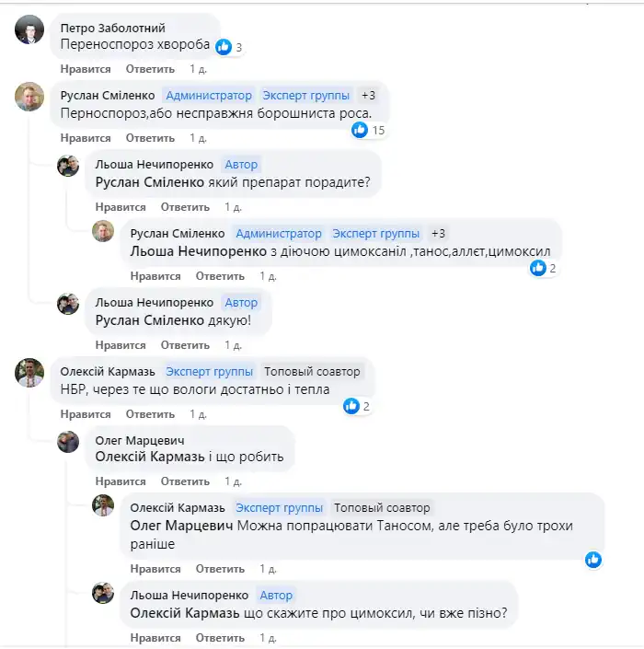Viewport: 644px width, 649px height.
Task: Open the 15 likes reaction on Пероноспороз comment
Action: coord(368,131)
